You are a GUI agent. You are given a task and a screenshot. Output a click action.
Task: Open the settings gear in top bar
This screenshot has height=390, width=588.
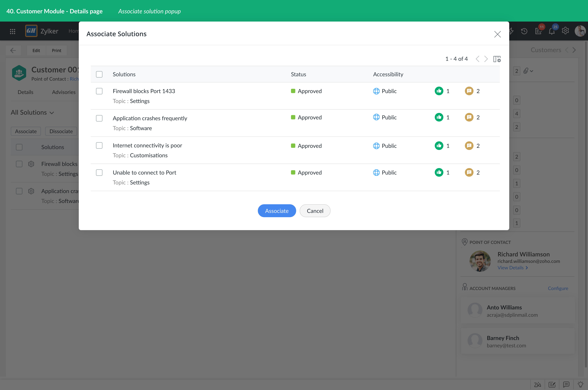click(565, 31)
